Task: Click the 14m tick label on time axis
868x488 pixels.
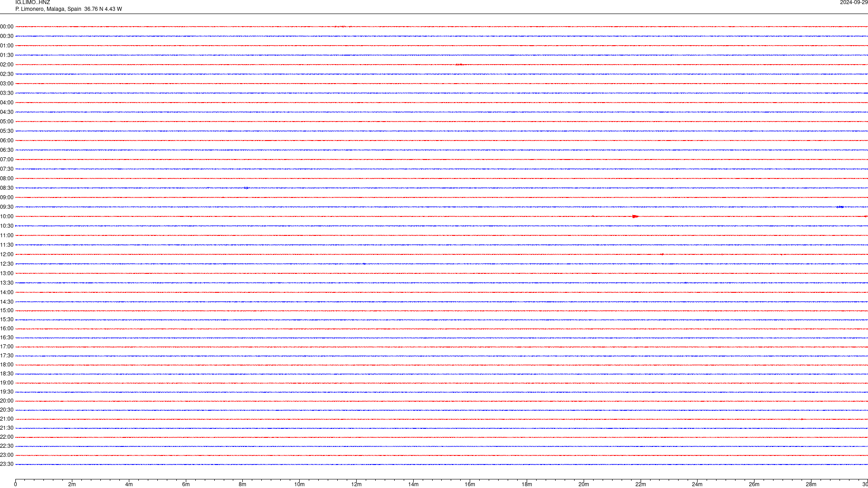Action: tap(413, 484)
